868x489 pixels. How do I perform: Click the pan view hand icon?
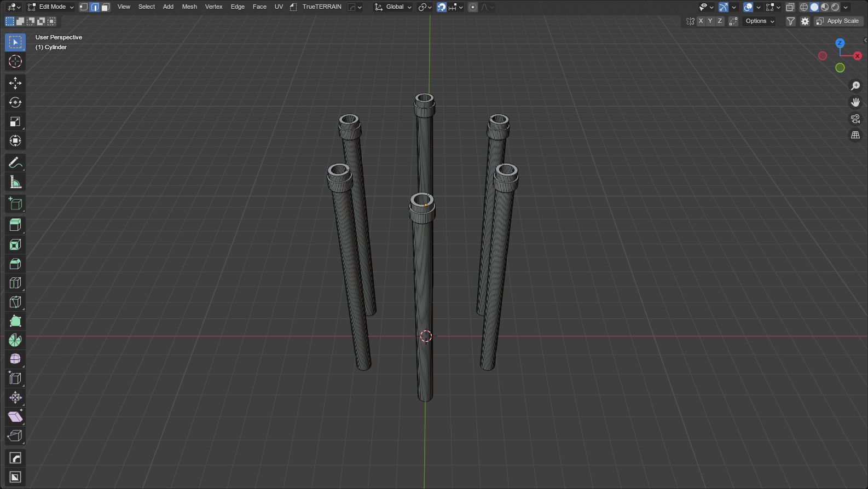(855, 102)
